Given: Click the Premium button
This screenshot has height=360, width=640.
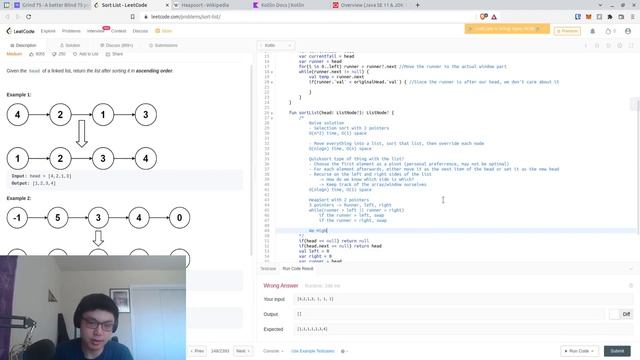Looking at the screenshot, I should pyautogui.click(x=567, y=31).
